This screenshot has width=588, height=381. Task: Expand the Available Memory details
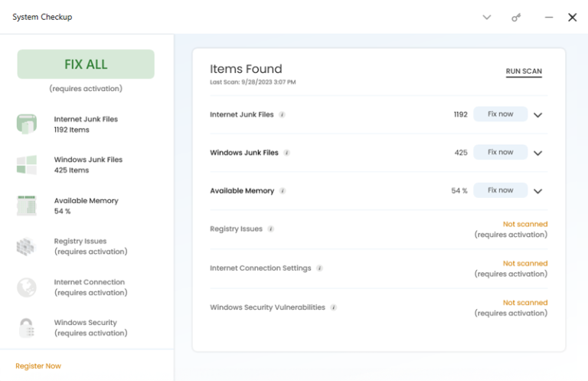[x=537, y=191]
